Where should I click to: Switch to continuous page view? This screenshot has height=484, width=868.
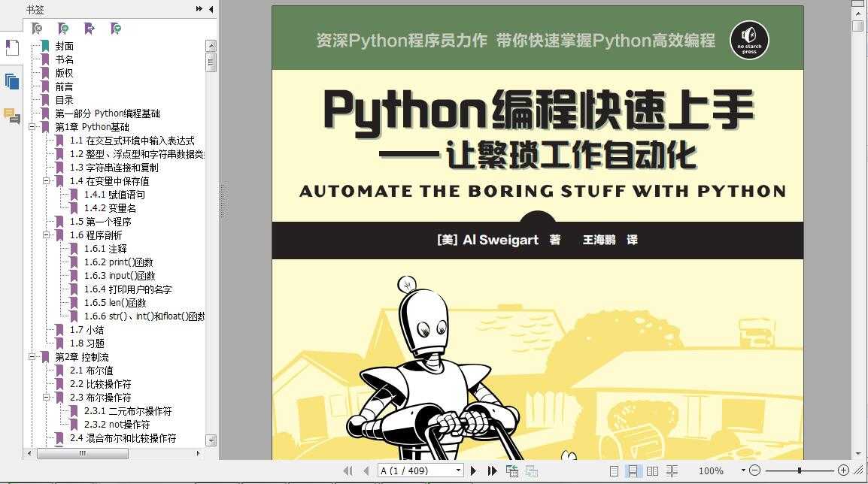(x=632, y=470)
